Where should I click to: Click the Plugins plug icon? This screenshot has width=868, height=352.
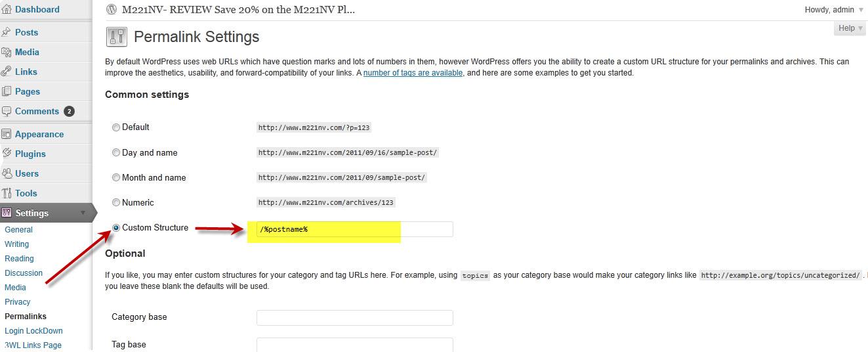[x=7, y=154]
